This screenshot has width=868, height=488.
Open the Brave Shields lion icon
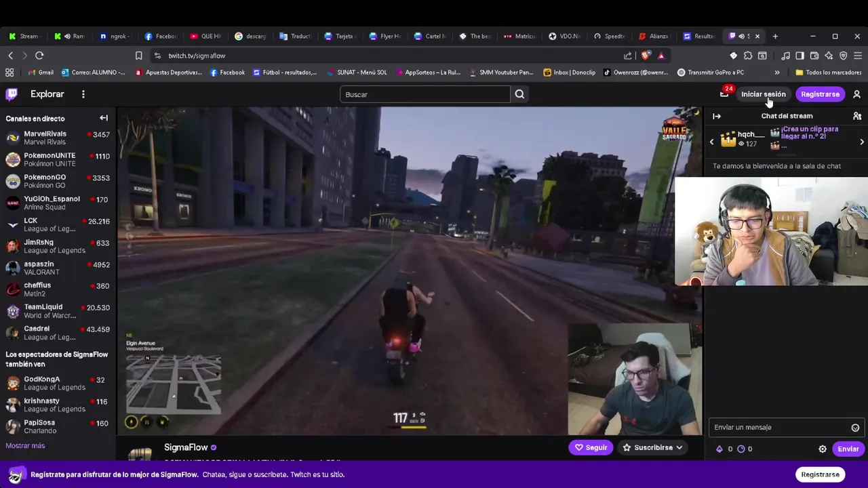point(646,56)
